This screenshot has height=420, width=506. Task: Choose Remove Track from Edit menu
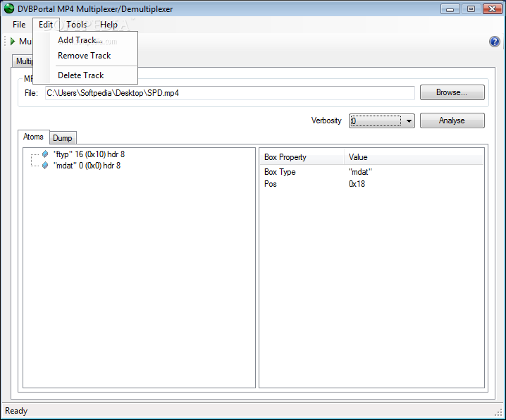85,56
